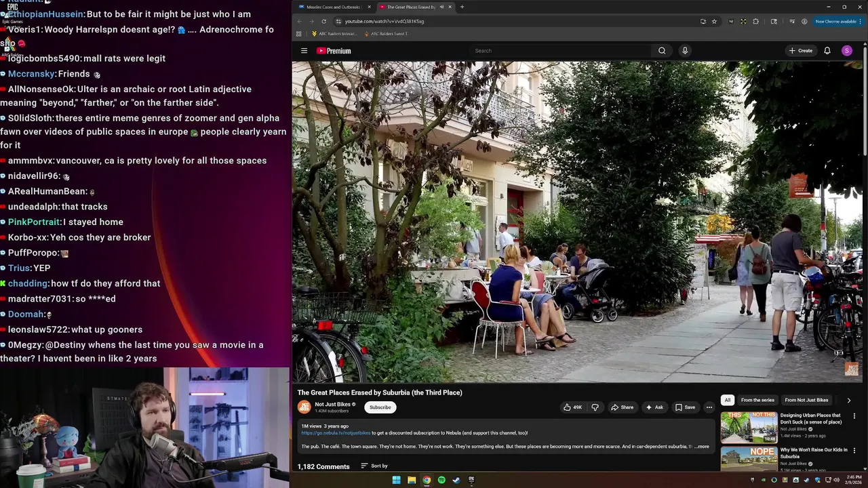The height and width of the screenshot is (488, 868).
Task: Open the Designing Urban Places thumbnail
Action: pyautogui.click(x=749, y=427)
